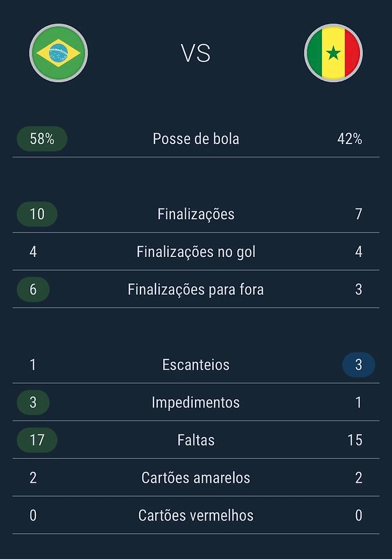Click Brazil's 17 Faltas badge
The height and width of the screenshot is (559, 392).
[37, 440]
